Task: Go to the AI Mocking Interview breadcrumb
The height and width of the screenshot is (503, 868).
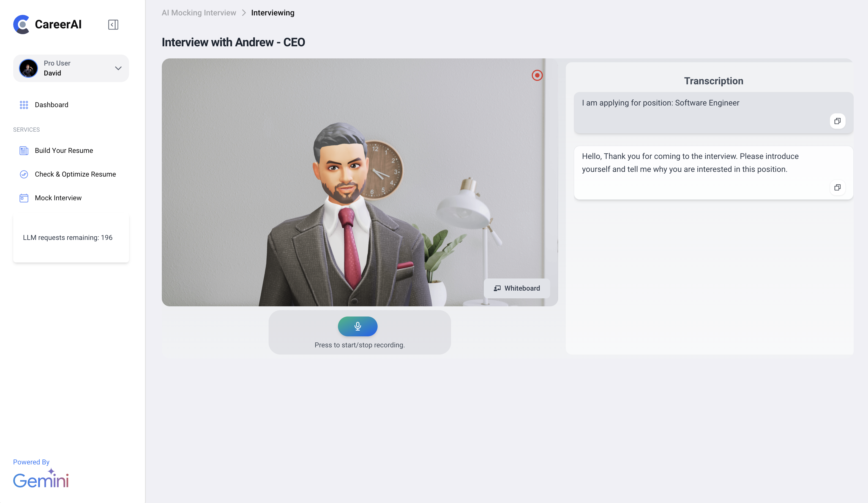Action: [199, 13]
